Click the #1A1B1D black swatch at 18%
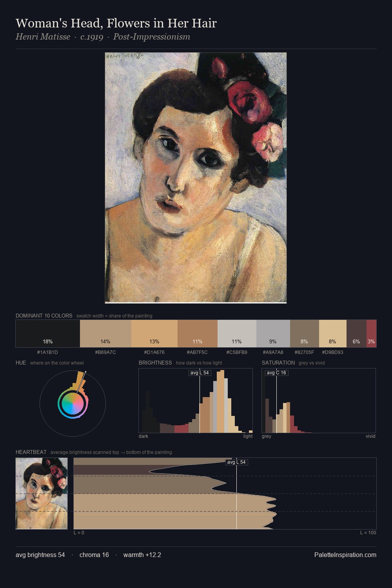This screenshot has width=392, height=588. pos(48,334)
